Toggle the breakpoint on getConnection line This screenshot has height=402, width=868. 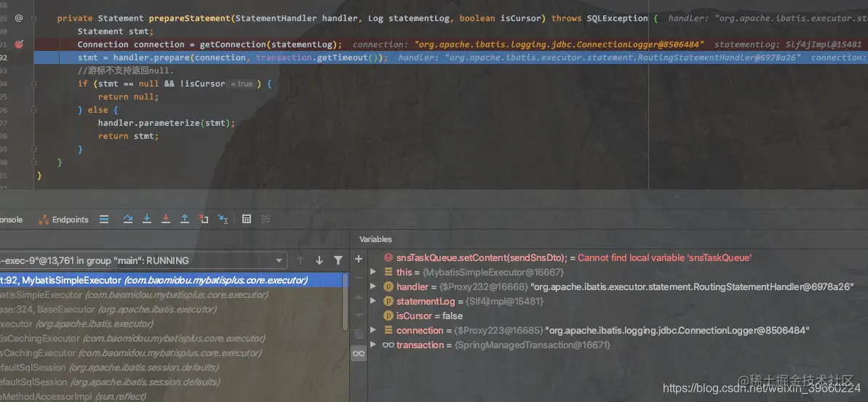click(20, 44)
